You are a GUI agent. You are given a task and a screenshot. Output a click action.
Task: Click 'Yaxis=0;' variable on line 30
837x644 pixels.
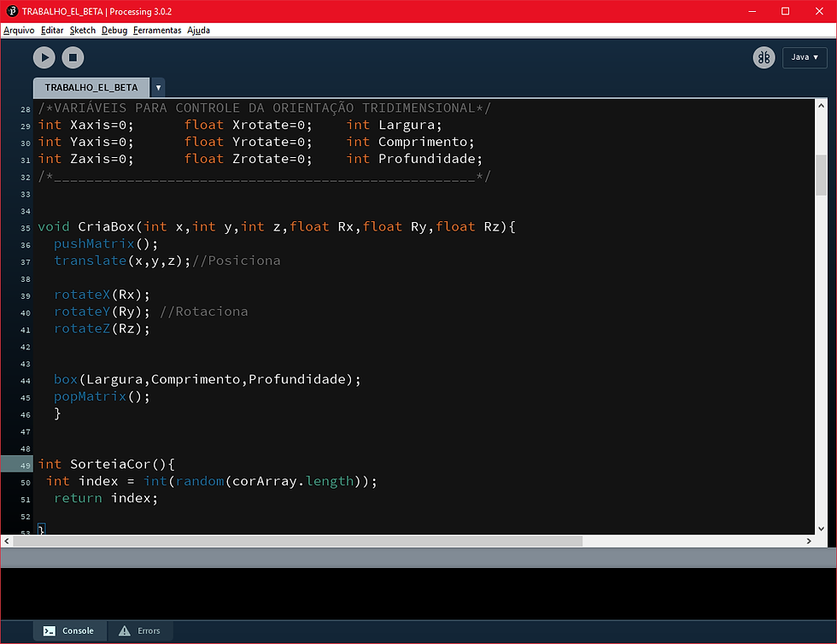[x=102, y=142]
